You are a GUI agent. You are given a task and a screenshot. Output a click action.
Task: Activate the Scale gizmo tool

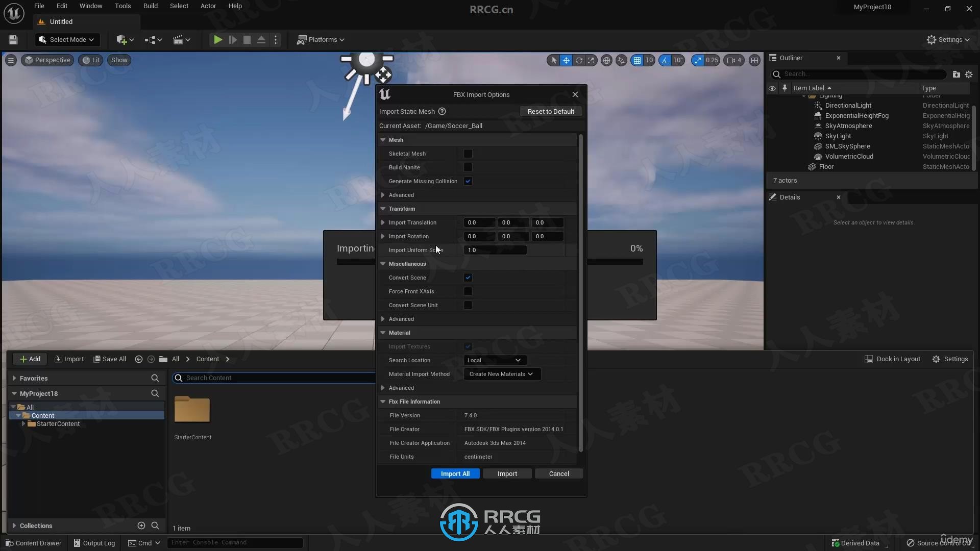591,60
